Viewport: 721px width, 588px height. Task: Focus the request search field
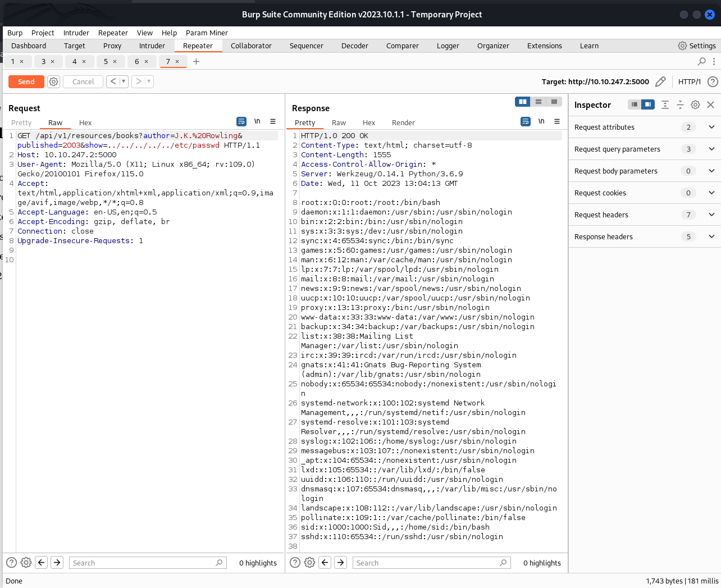[148, 562]
